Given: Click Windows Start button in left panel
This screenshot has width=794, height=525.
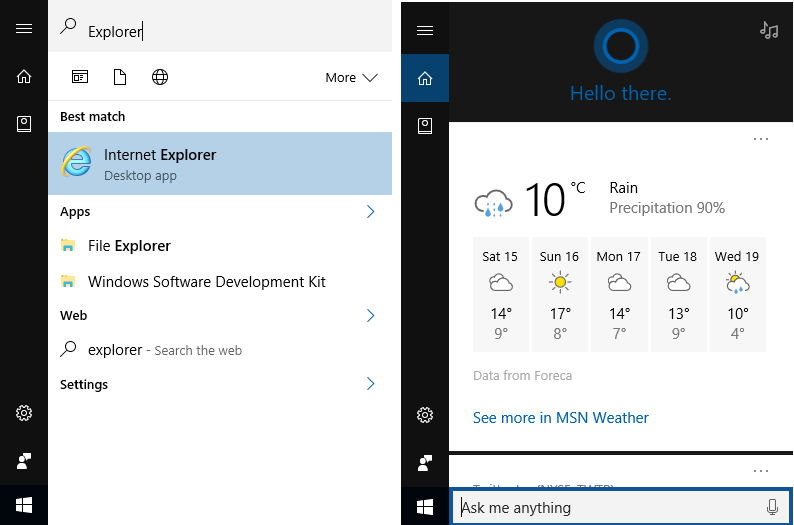Looking at the screenshot, I should (x=24, y=505).
